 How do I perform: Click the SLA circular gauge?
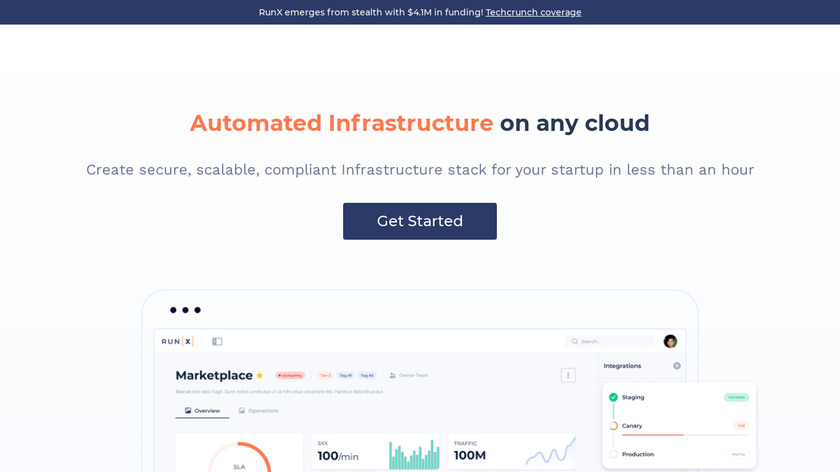click(x=239, y=457)
